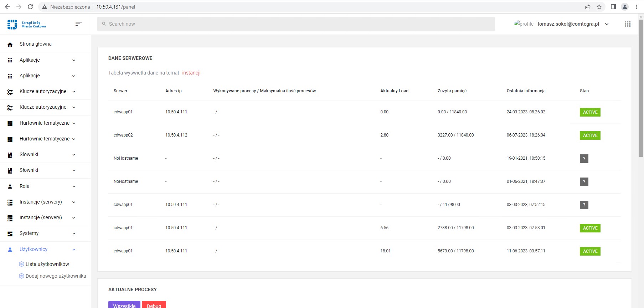Click the browser share icon
The height and width of the screenshot is (308, 644).
[x=588, y=7]
